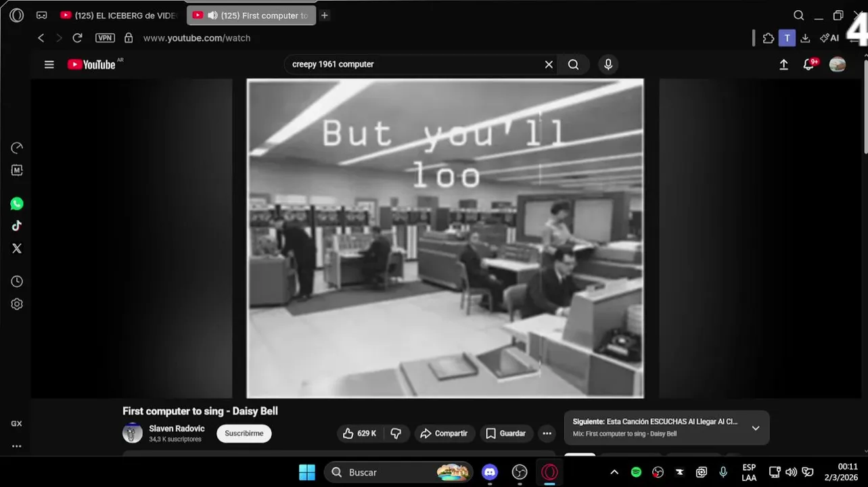Image resolution: width=868 pixels, height=487 pixels.
Task: Open the browser downloads icon
Action: [x=805, y=38]
